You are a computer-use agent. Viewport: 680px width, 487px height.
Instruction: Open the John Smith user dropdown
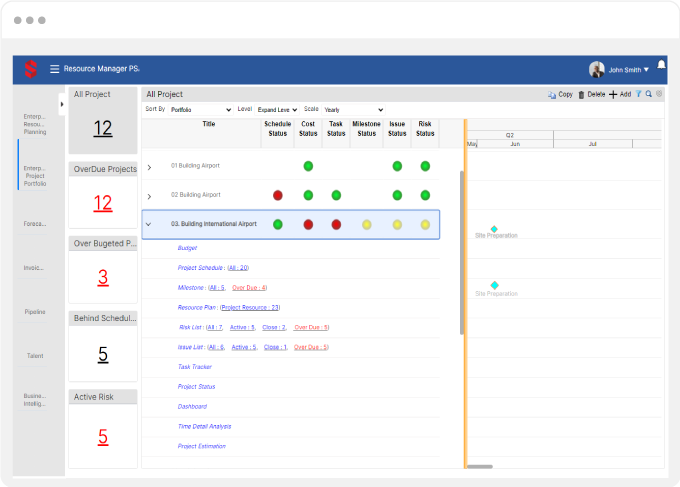[628, 70]
